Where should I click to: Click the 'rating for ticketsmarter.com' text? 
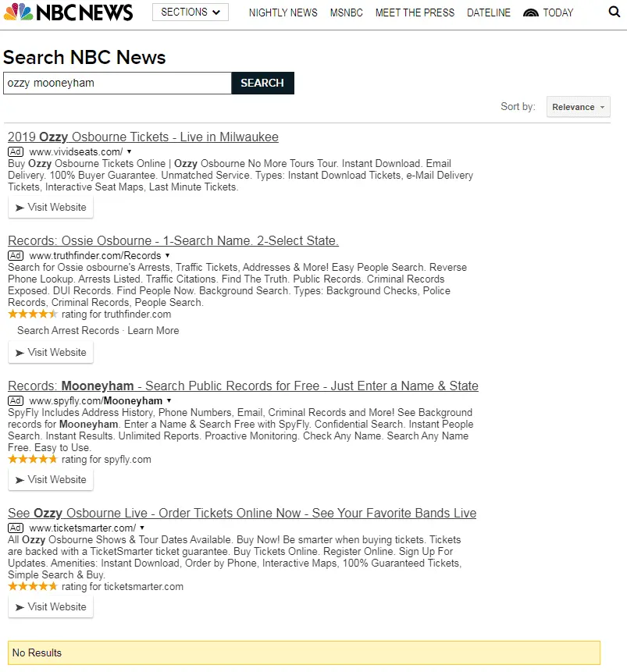click(x=123, y=587)
